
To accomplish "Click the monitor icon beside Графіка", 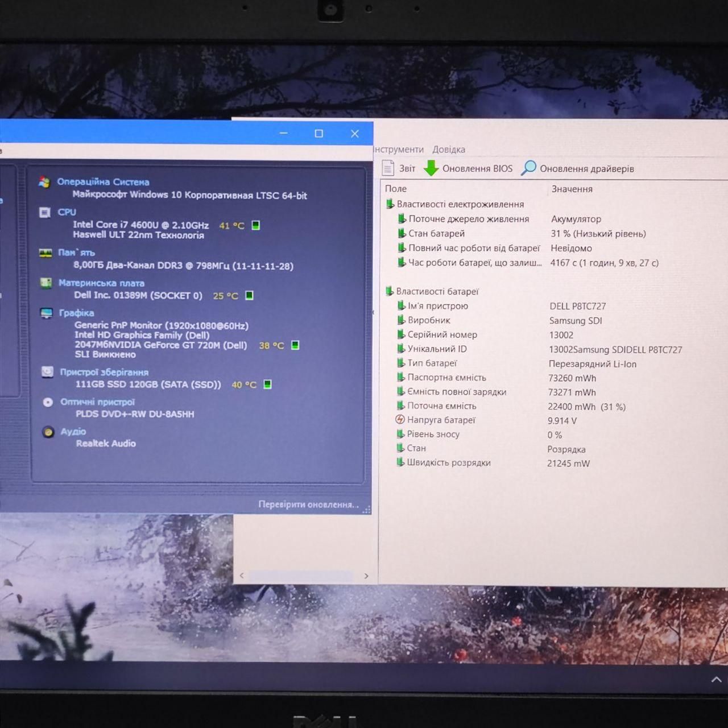I will 47,313.
